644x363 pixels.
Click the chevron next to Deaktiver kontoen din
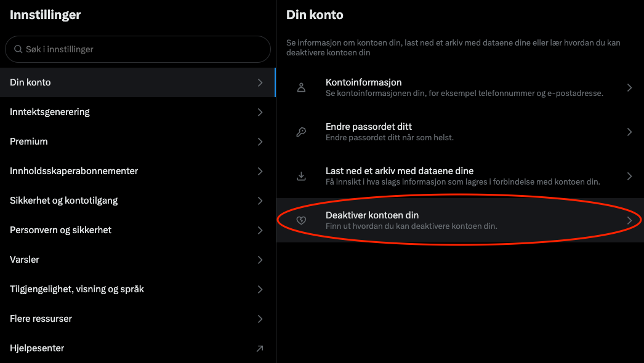(629, 220)
